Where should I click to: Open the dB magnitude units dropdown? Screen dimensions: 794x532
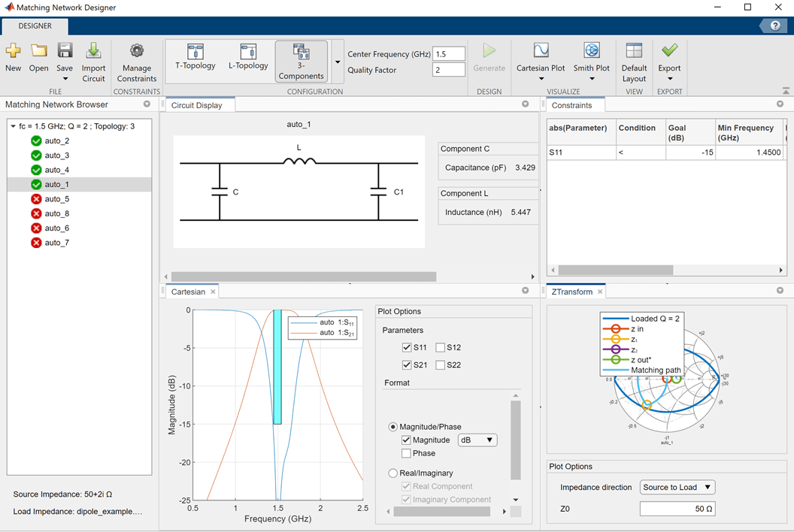coord(477,440)
